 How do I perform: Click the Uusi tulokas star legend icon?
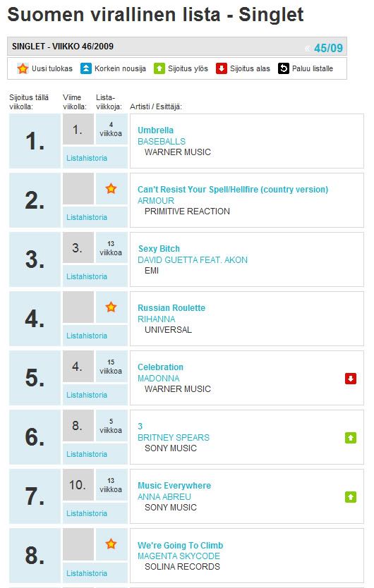click(23, 68)
